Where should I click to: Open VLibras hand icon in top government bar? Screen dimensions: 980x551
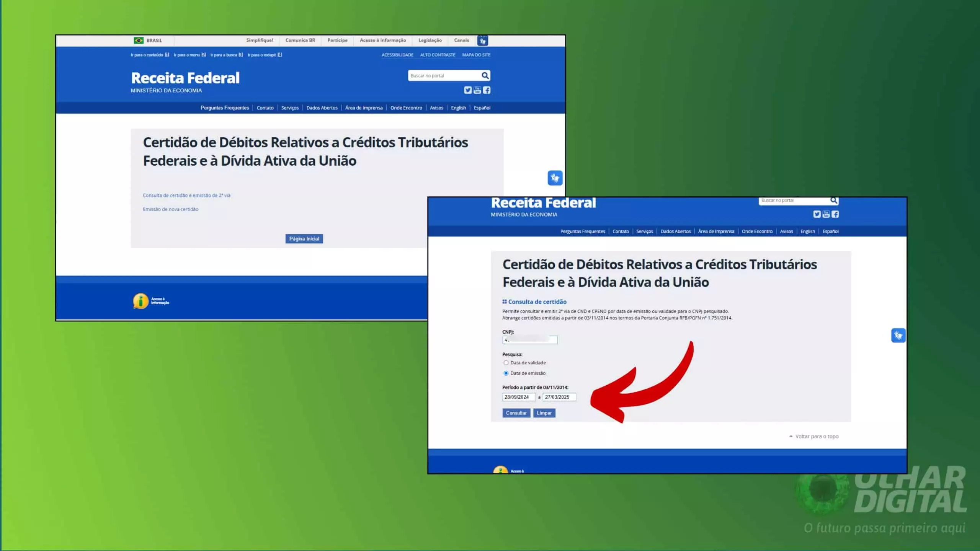(x=483, y=40)
